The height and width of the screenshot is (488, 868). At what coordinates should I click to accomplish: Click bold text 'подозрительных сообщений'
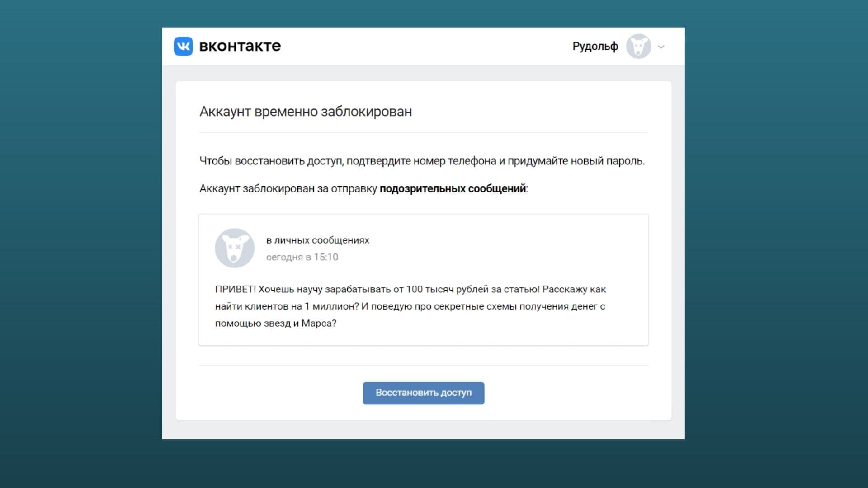(x=453, y=189)
